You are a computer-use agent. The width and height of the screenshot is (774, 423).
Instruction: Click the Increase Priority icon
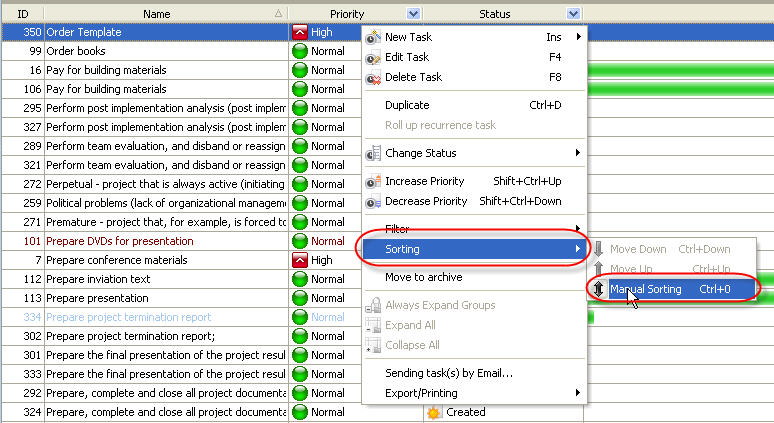[374, 181]
